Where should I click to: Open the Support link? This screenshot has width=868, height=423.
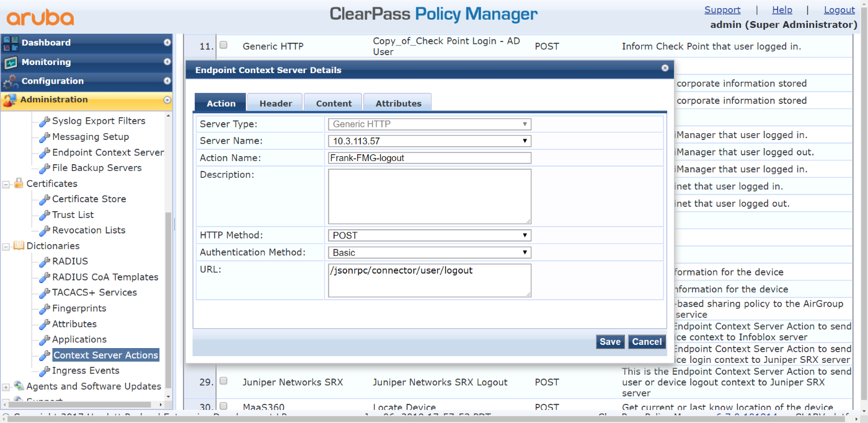pyautogui.click(x=722, y=10)
